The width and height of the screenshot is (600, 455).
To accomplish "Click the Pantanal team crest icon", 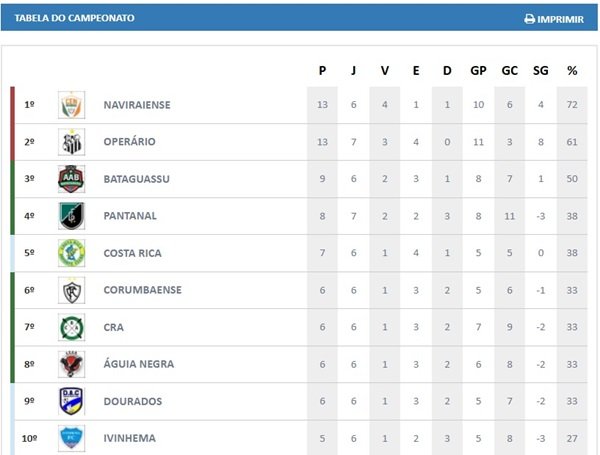I will coord(71,216).
